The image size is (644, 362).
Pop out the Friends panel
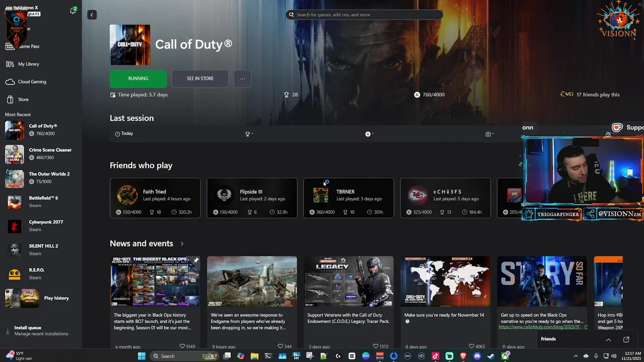[626, 339]
